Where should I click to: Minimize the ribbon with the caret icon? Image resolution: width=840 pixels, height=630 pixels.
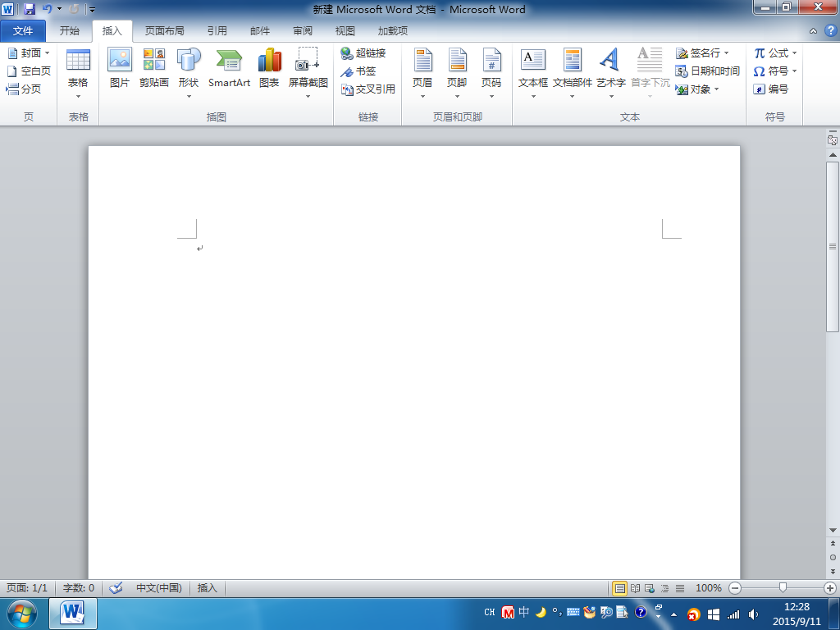[x=813, y=31]
